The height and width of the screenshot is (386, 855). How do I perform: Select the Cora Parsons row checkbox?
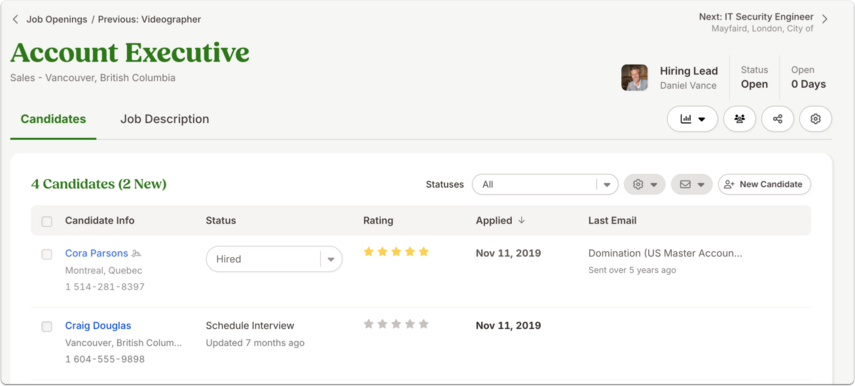point(47,254)
